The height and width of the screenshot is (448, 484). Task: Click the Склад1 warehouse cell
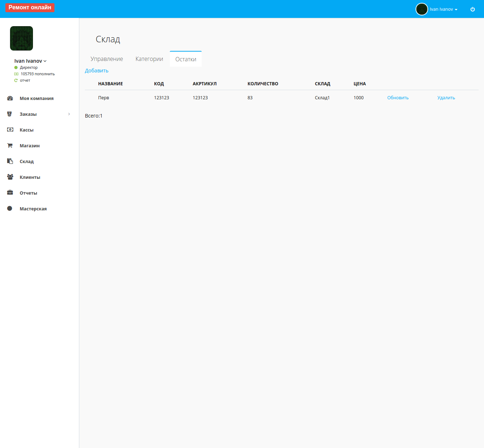(x=322, y=98)
